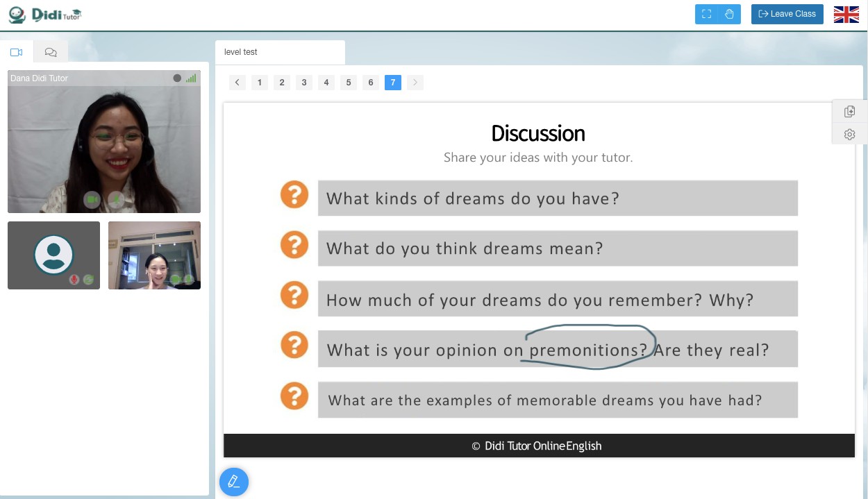Jump to slide page 2
The width and height of the screenshot is (868, 499).
[282, 83]
